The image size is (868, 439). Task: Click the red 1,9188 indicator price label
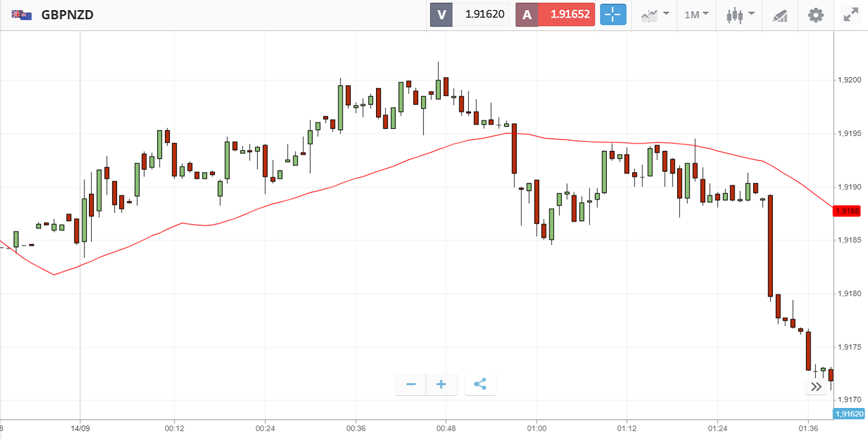[848, 211]
